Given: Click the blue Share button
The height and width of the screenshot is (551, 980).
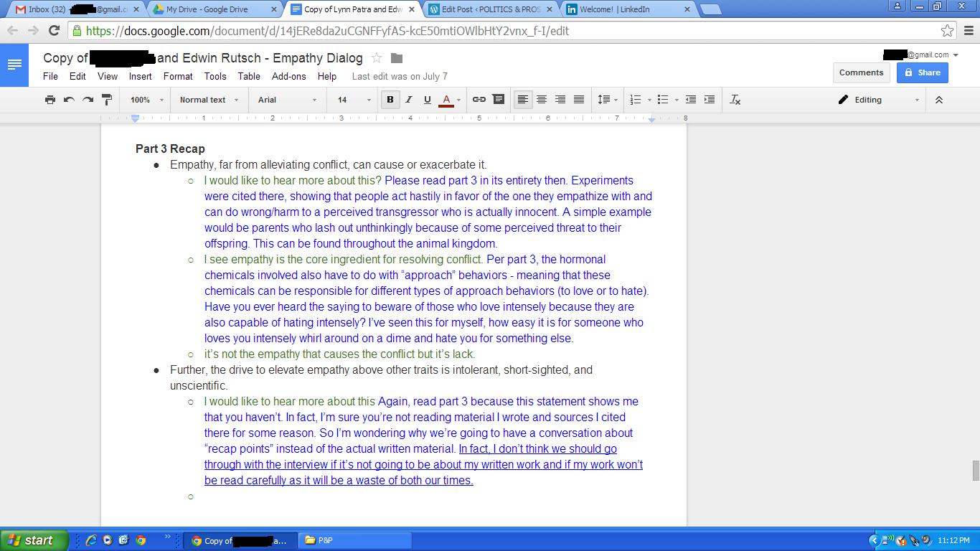Looking at the screenshot, I should click(x=922, y=72).
